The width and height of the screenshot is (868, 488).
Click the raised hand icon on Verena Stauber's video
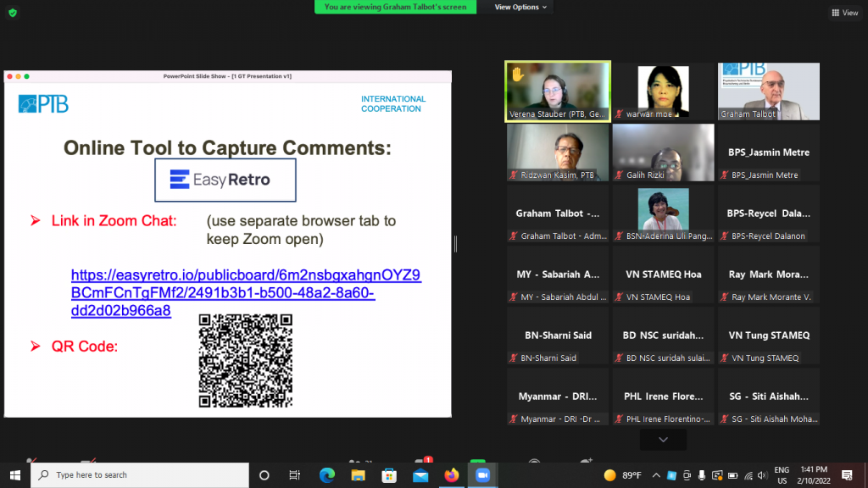(x=518, y=75)
